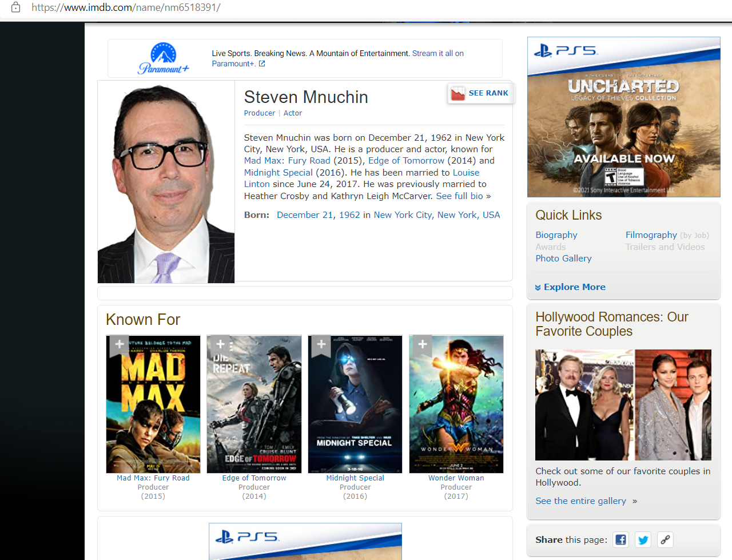Click 'Midnight Special' title under poster
Screen dimensions: 732x560
355,478
